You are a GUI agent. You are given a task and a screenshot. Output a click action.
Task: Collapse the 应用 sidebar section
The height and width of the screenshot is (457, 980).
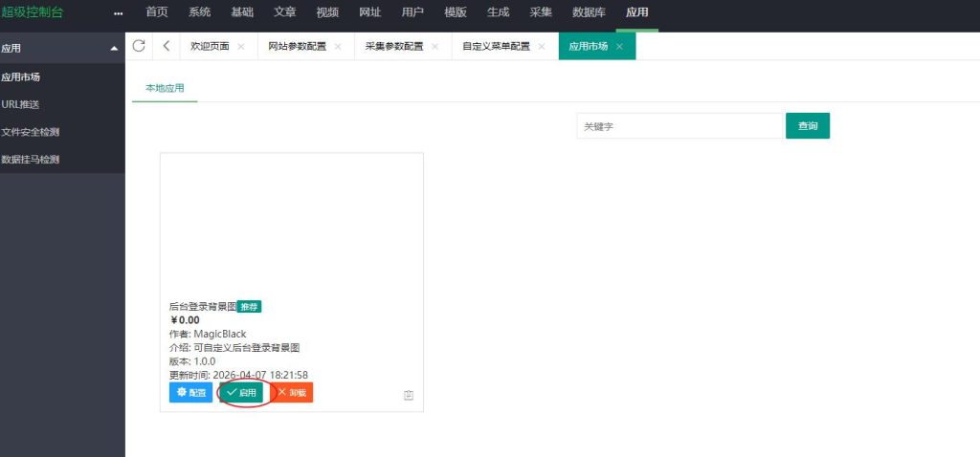point(114,49)
